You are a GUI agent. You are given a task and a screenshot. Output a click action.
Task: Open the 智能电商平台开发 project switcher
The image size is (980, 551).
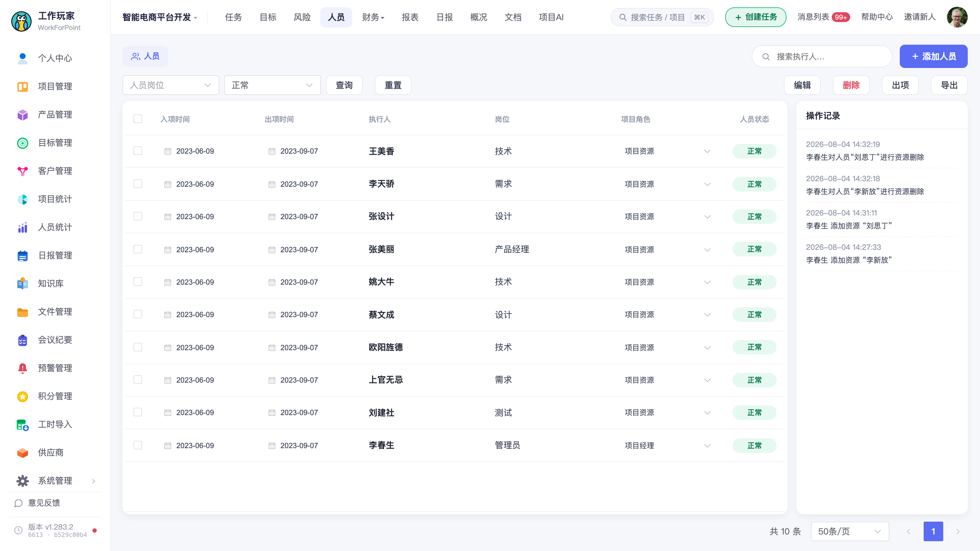tap(160, 17)
